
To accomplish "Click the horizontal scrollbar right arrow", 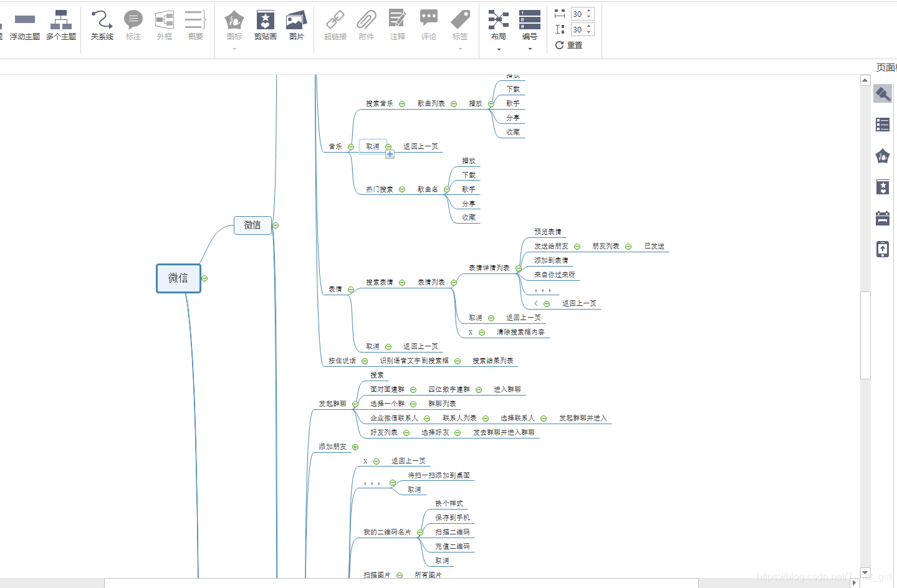I will pos(855,583).
